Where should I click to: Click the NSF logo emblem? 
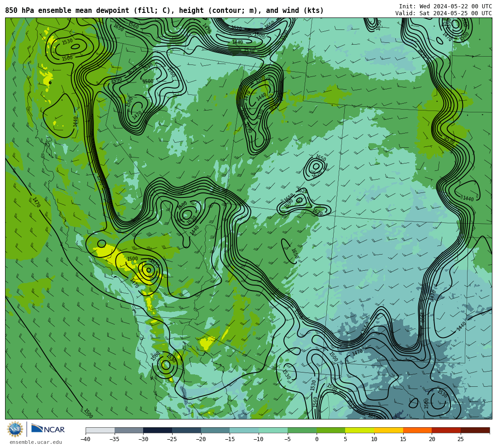click(x=15, y=429)
